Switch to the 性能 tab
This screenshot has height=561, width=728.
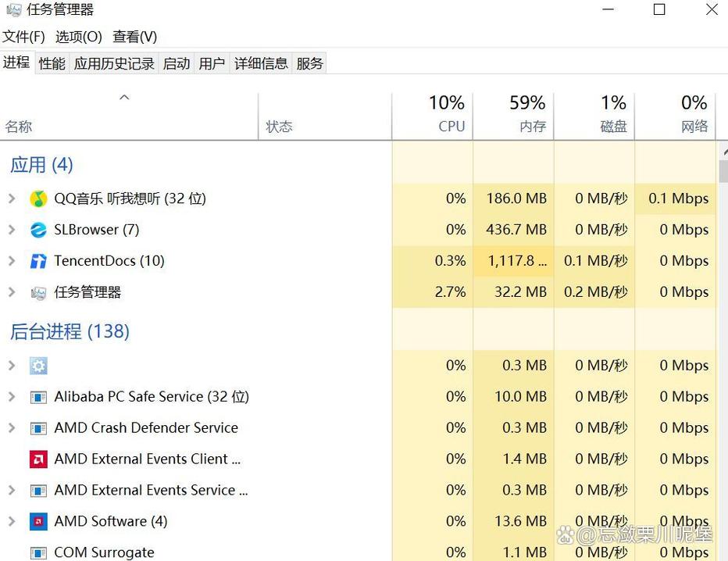(52, 63)
